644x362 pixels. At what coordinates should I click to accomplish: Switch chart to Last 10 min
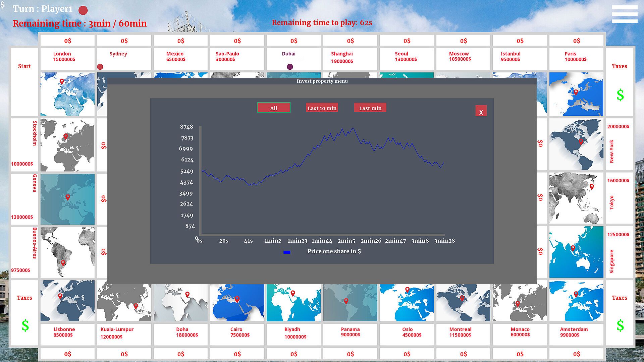pos(322,108)
